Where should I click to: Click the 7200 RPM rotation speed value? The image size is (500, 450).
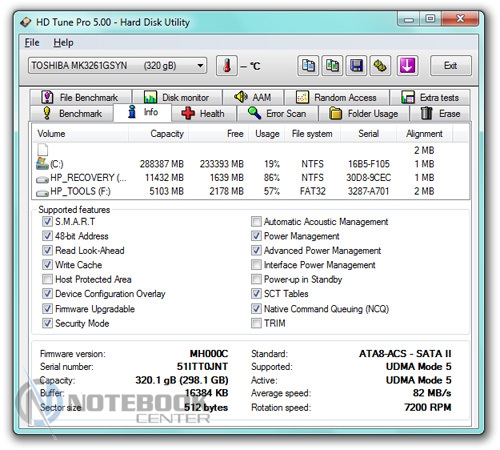click(428, 407)
